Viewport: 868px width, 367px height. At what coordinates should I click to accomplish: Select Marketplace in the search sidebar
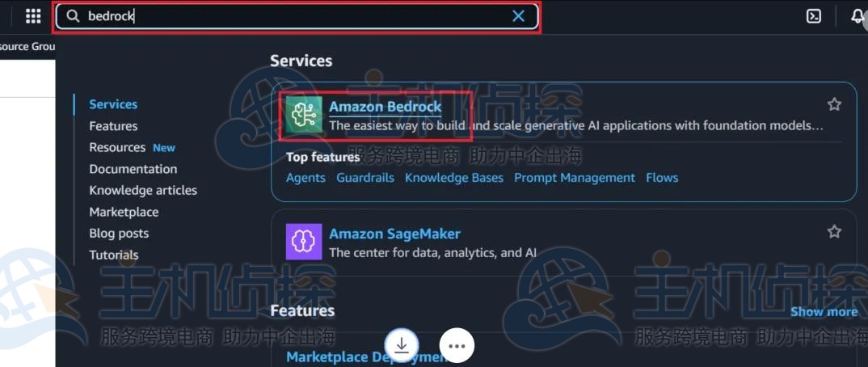click(x=124, y=212)
